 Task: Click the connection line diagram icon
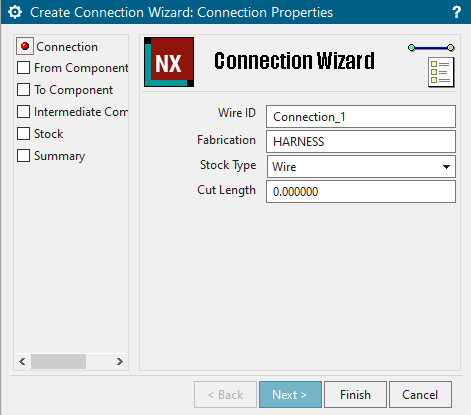(x=431, y=48)
